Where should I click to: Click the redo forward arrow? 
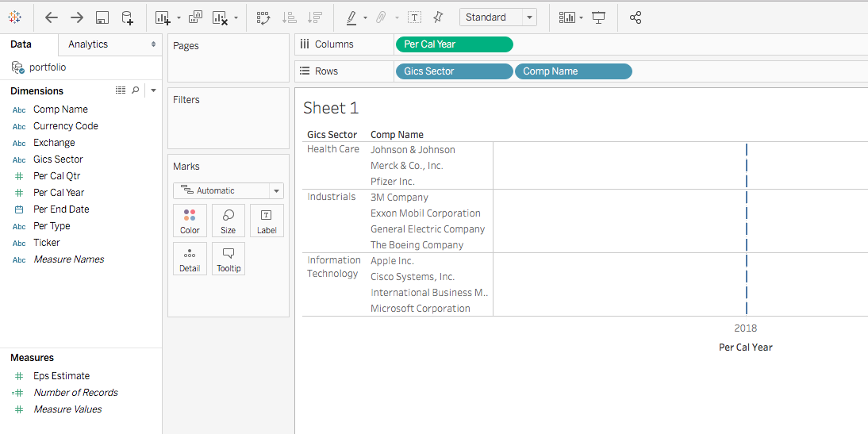77,17
